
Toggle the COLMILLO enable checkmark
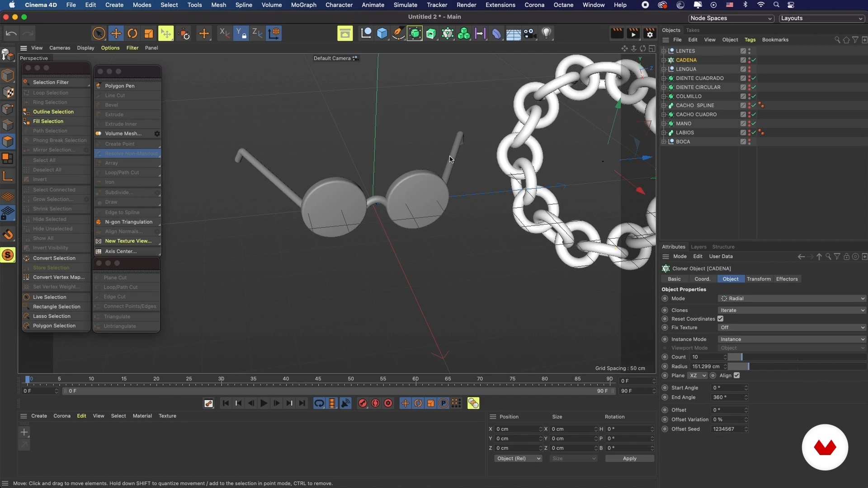[x=755, y=96]
